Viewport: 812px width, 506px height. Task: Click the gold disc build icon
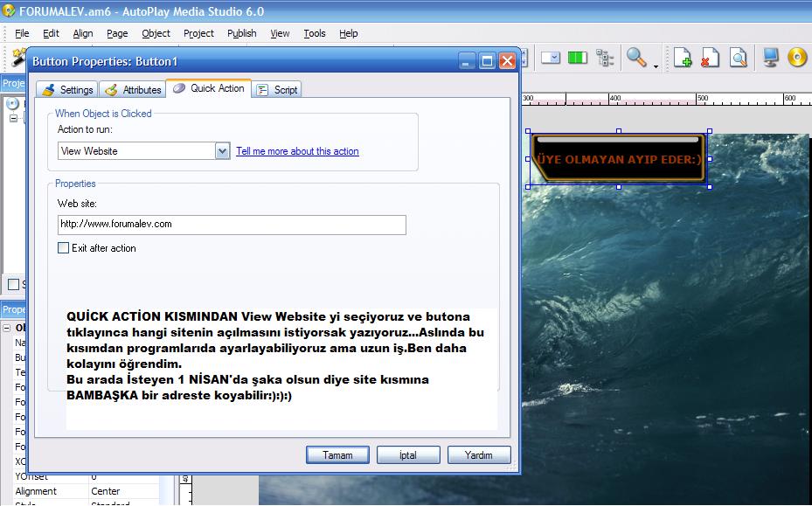(797, 57)
